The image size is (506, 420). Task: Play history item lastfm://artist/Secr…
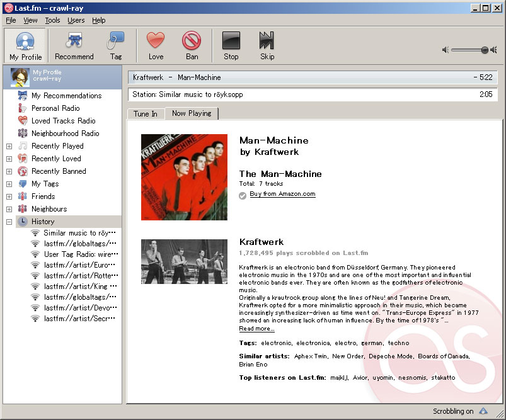pos(74,319)
